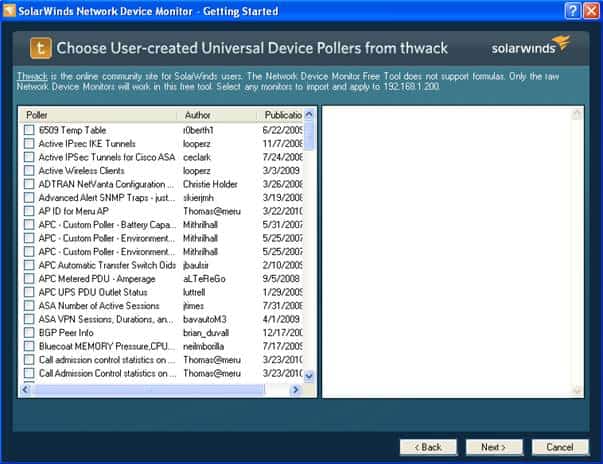Click the vertical scrollbar thumb of poller list
603x464 pixels.
pos(308,135)
